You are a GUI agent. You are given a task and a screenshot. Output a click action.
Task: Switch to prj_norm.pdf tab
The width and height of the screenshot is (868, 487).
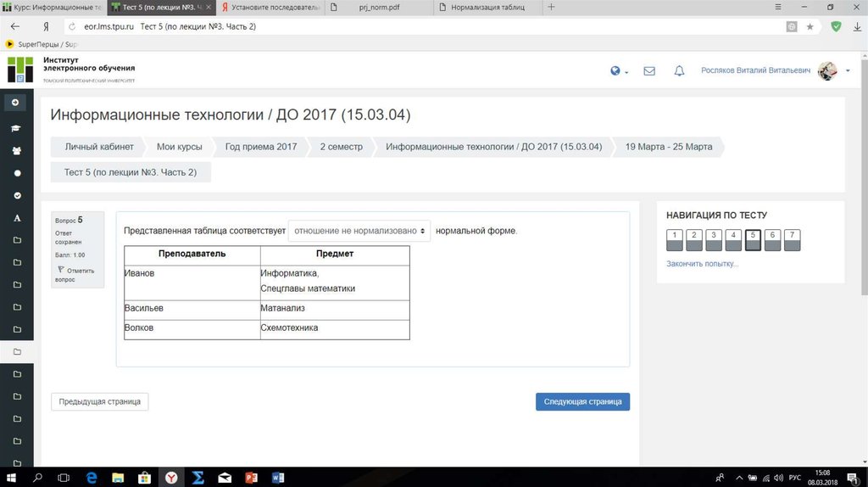coord(379,7)
